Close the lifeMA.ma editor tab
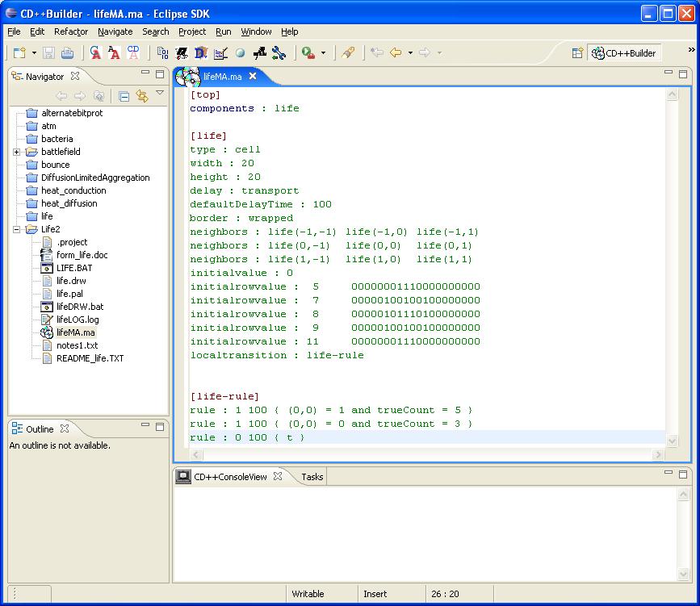Image resolution: width=700 pixels, height=606 pixels. coord(253,76)
